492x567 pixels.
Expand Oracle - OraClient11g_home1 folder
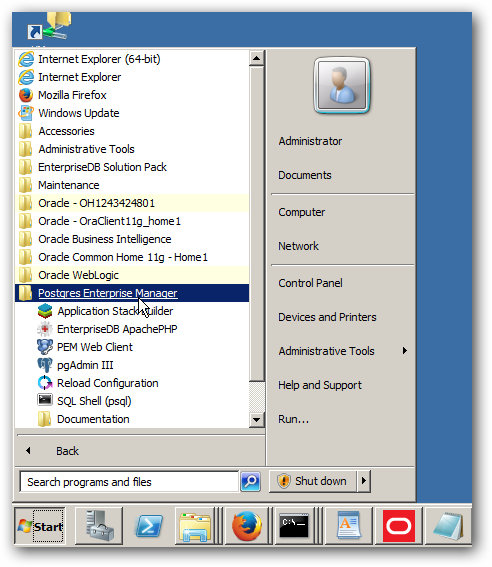pos(132,221)
